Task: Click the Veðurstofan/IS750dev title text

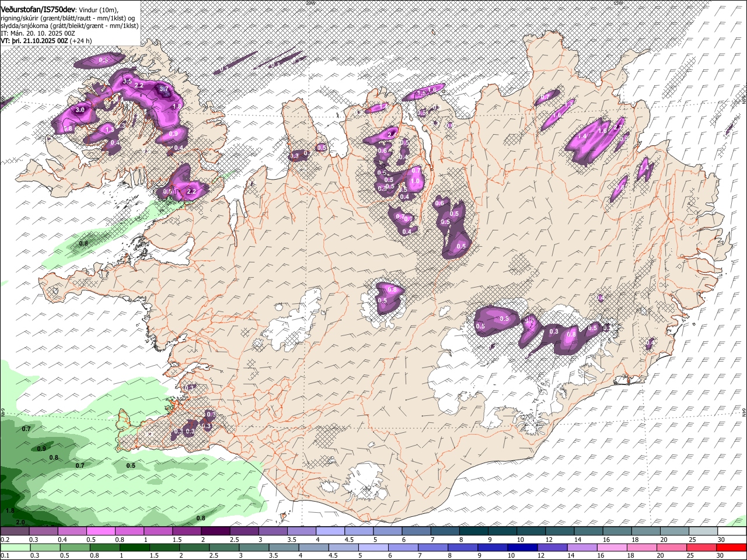Action: 37,10
